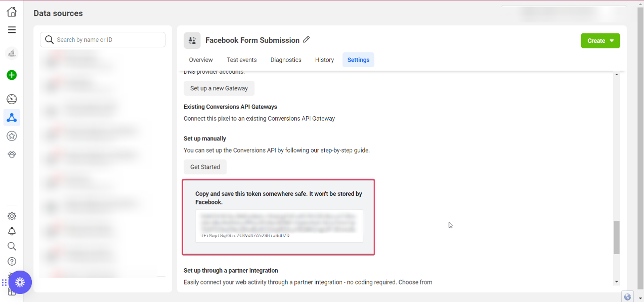Click the search magnifier in search box
The image size is (644, 302).
click(49, 40)
